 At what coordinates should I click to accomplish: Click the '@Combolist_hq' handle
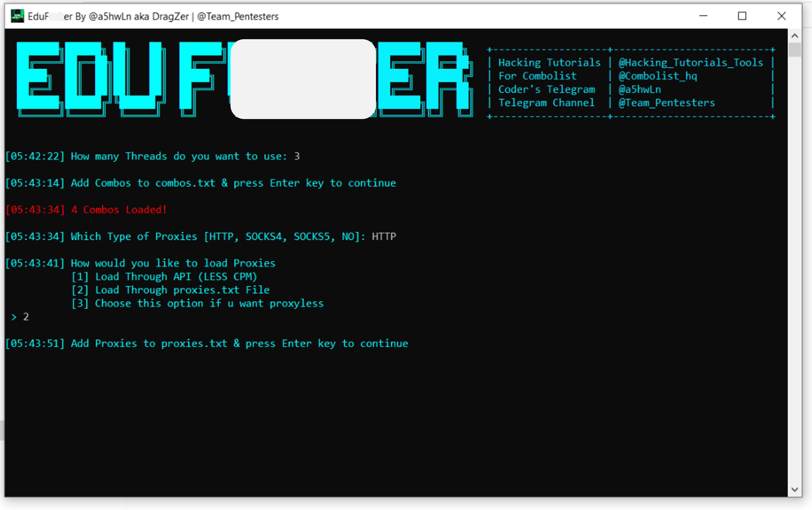pos(658,76)
